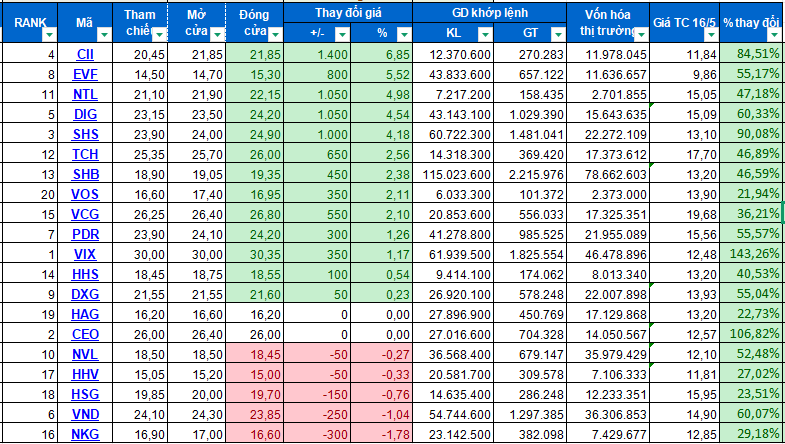785x444 pixels.
Task: Select VCG's Giá TC value 19,68
Action: coord(685,214)
